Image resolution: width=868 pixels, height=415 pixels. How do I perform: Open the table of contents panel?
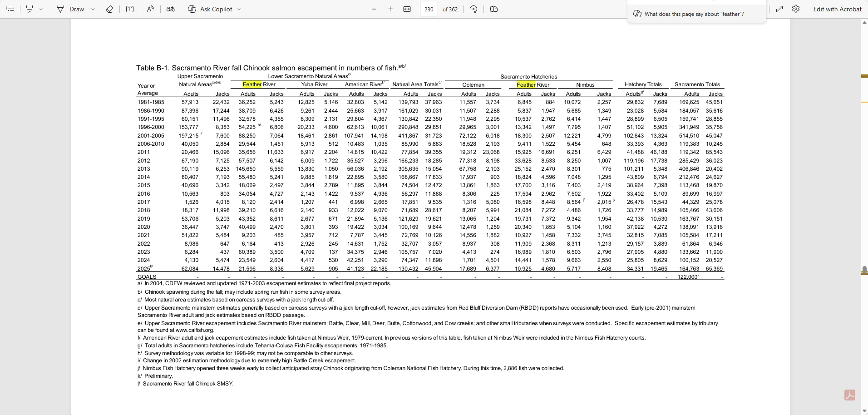coord(10,9)
